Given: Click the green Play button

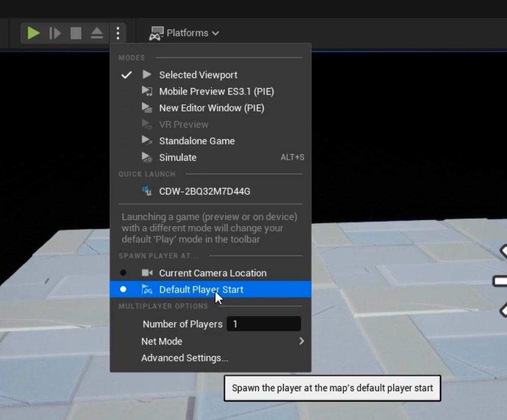Looking at the screenshot, I should coord(33,33).
